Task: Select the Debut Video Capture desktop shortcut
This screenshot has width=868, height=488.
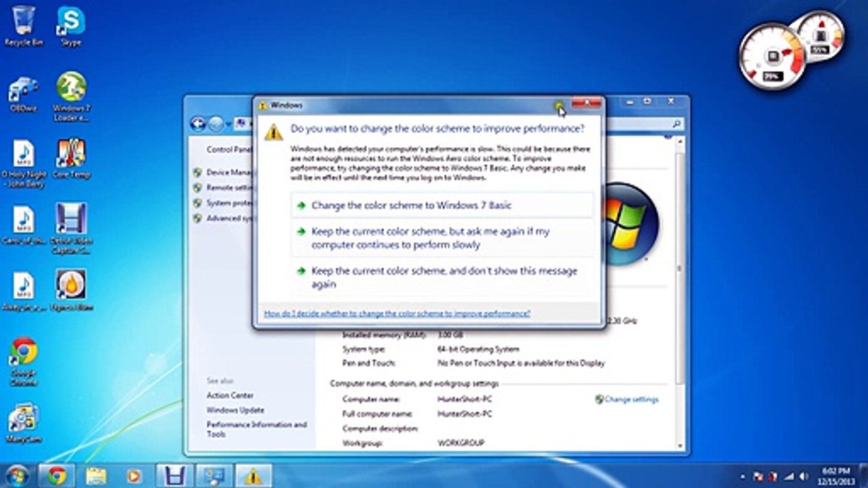Action: pos(71,229)
